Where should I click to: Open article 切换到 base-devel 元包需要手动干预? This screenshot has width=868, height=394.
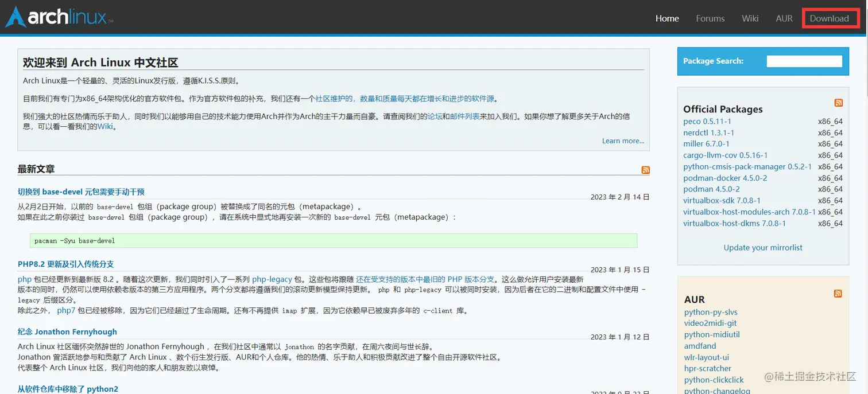click(81, 192)
